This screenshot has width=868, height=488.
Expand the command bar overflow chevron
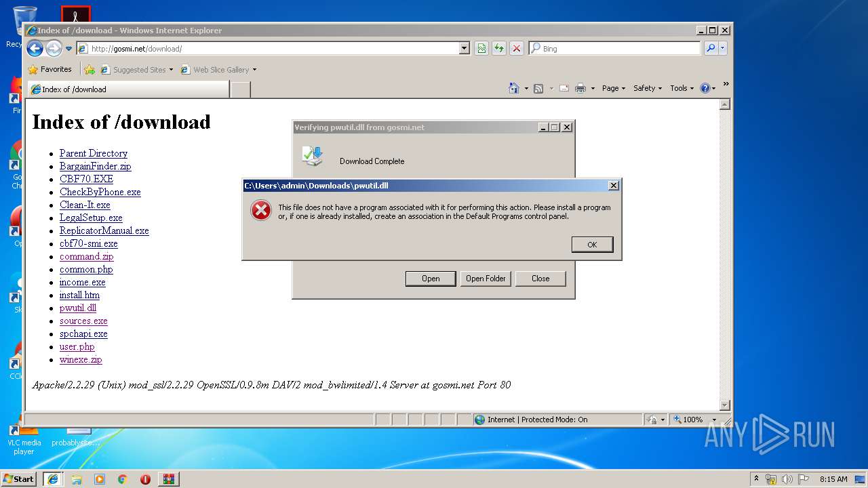pos(726,84)
